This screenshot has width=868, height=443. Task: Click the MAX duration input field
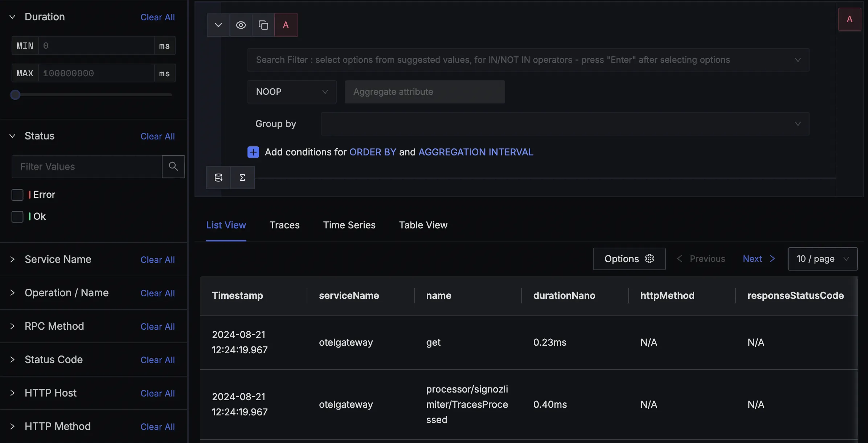[x=97, y=73]
